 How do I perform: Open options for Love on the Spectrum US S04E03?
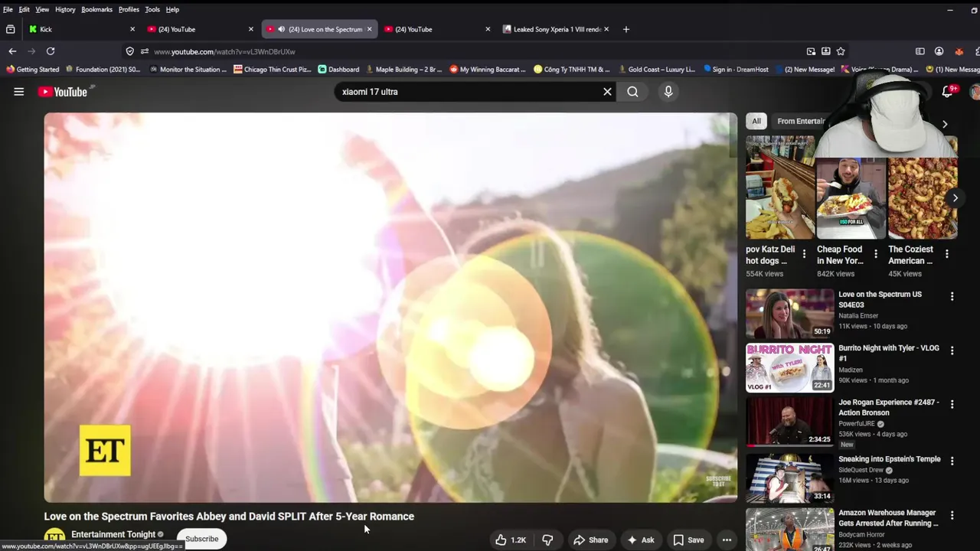(x=952, y=296)
